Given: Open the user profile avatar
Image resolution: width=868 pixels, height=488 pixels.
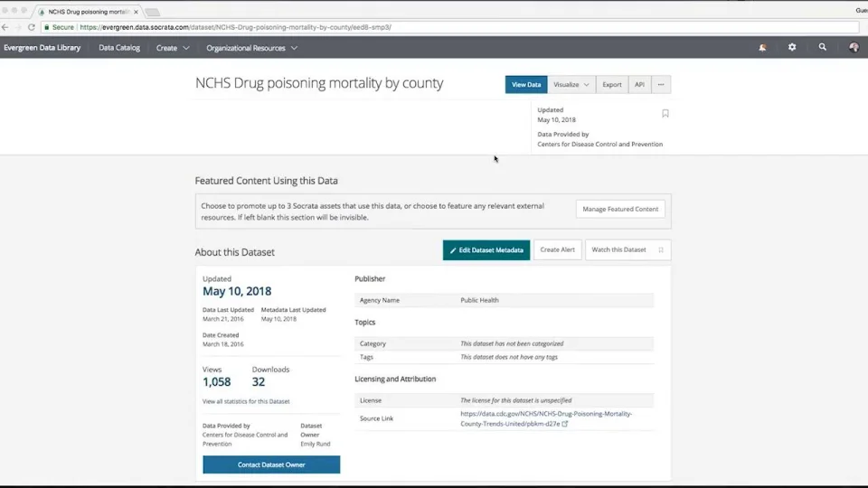Looking at the screenshot, I should point(854,47).
